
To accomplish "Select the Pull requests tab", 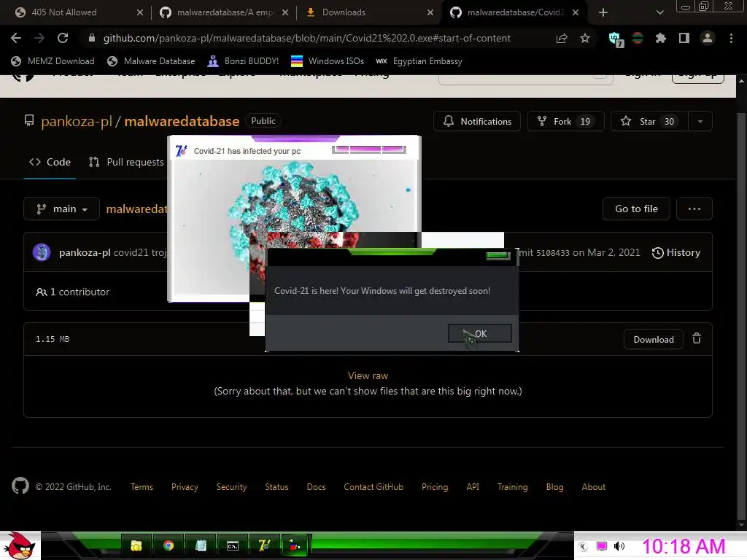I will click(126, 162).
